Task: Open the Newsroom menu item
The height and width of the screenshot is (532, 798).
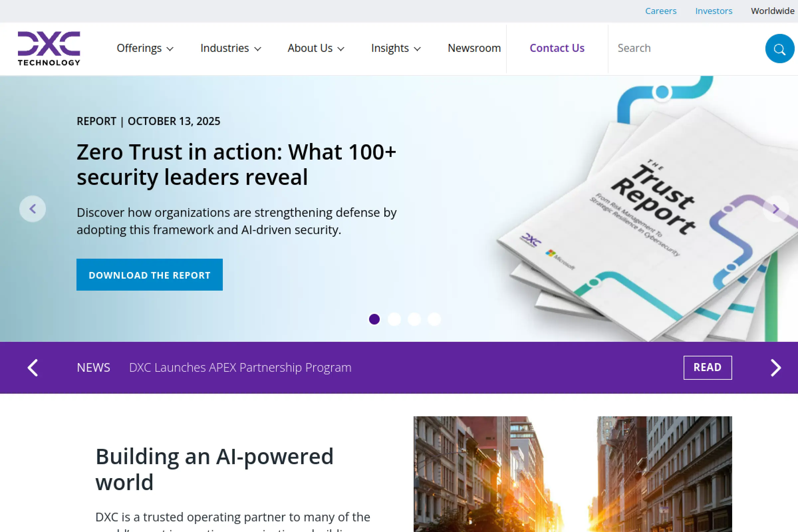Action: point(474,49)
